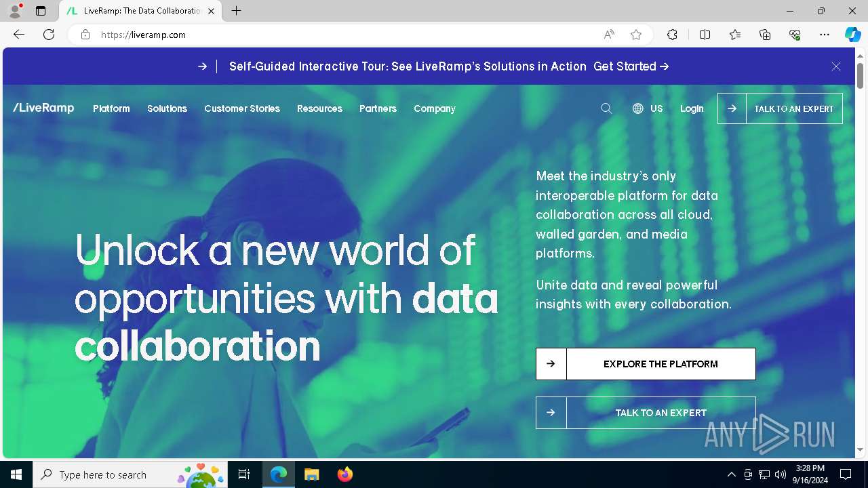Open browser Extensions icon
This screenshot has height=488, width=868.
point(672,35)
